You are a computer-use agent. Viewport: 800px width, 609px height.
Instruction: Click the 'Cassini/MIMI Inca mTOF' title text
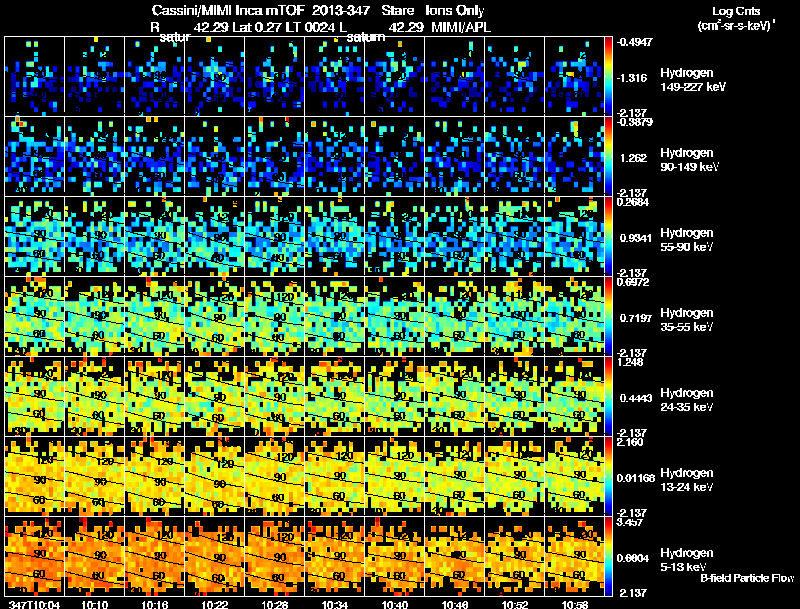click(x=228, y=10)
